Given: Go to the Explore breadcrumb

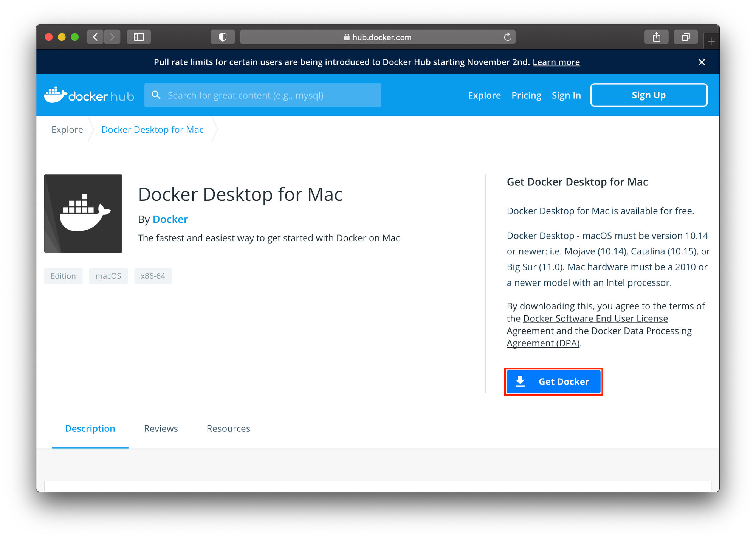Looking at the screenshot, I should pyautogui.click(x=67, y=129).
